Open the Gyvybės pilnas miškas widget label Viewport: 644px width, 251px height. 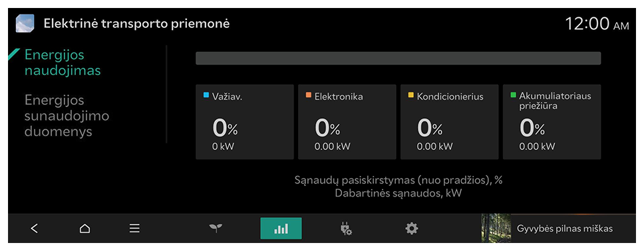(565, 228)
